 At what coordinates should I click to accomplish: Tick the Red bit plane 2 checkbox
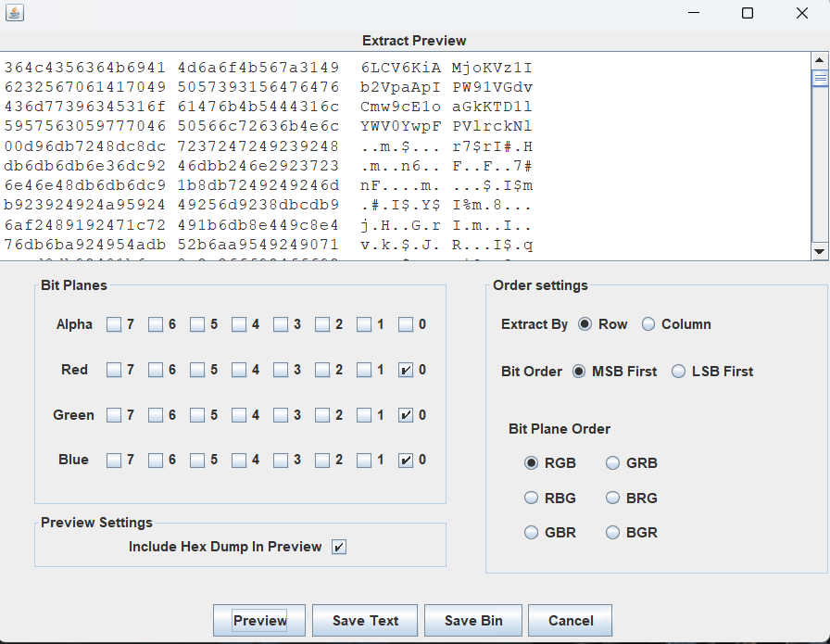pos(322,370)
